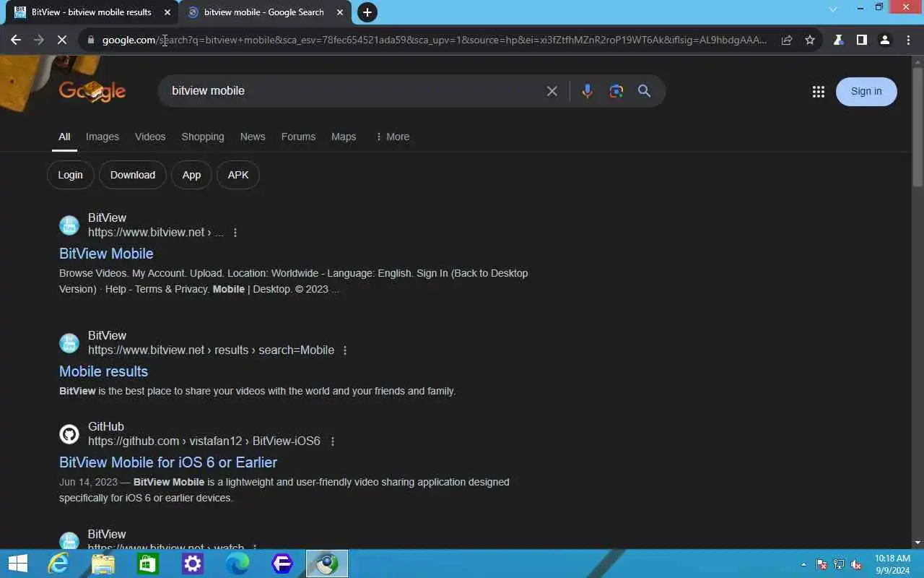The height and width of the screenshot is (578, 924).
Task: Open the tab search dropdown arrow
Action: (x=832, y=9)
